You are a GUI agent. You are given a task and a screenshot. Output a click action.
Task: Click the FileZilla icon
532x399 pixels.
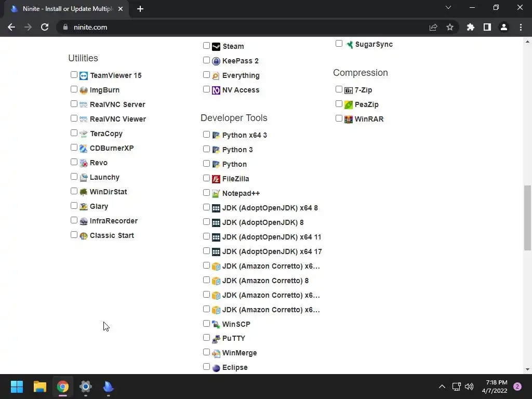(216, 179)
